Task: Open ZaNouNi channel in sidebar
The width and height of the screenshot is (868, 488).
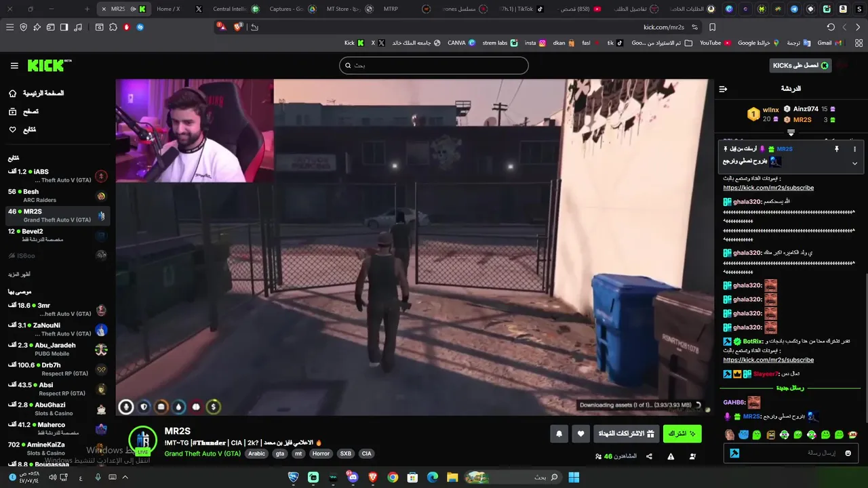Action: pos(57,329)
